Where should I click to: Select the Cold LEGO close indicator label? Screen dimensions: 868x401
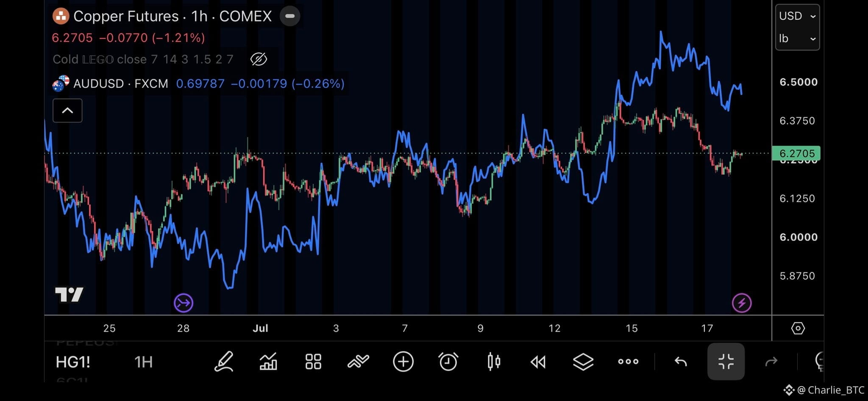click(143, 59)
